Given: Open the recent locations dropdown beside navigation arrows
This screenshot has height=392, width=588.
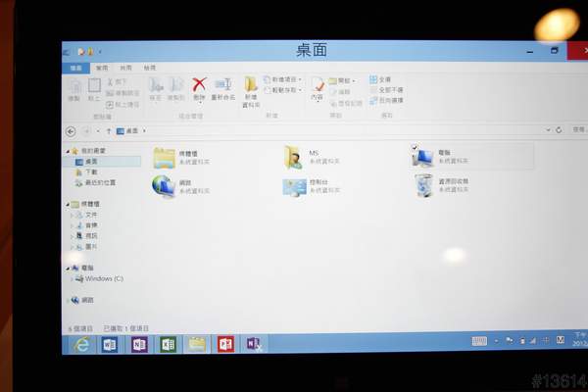Looking at the screenshot, I should (98, 131).
